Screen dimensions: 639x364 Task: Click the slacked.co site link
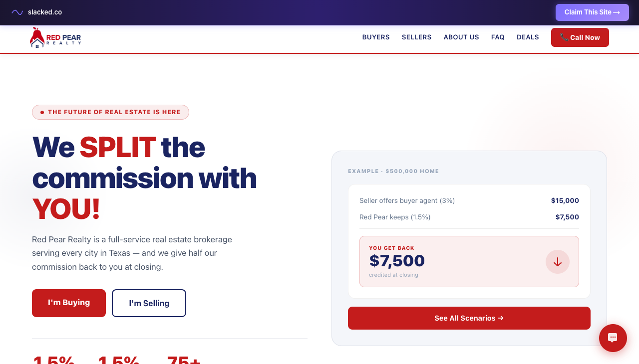[x=45, y=12]
